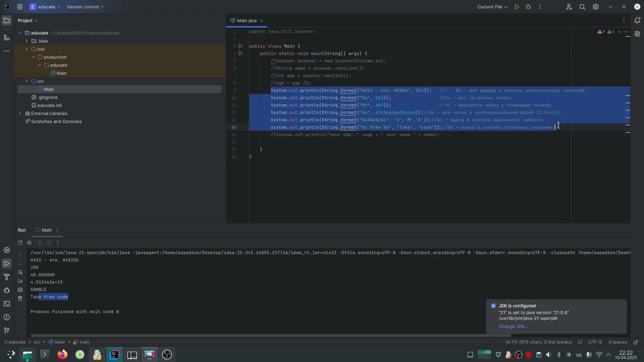Open the Current File run configuration dropdown
The image size is (644, 362).
(493, 7)
